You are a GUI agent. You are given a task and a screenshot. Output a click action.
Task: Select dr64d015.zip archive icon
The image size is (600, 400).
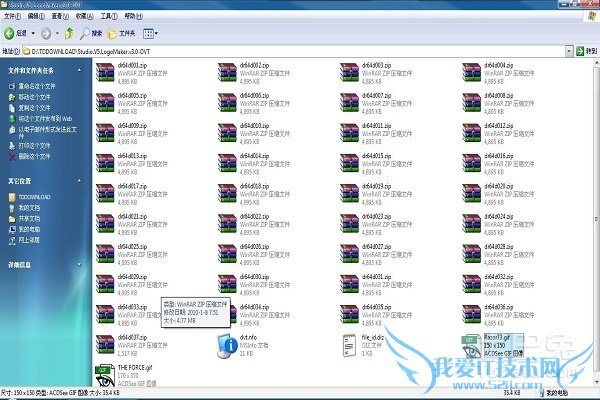349,163
